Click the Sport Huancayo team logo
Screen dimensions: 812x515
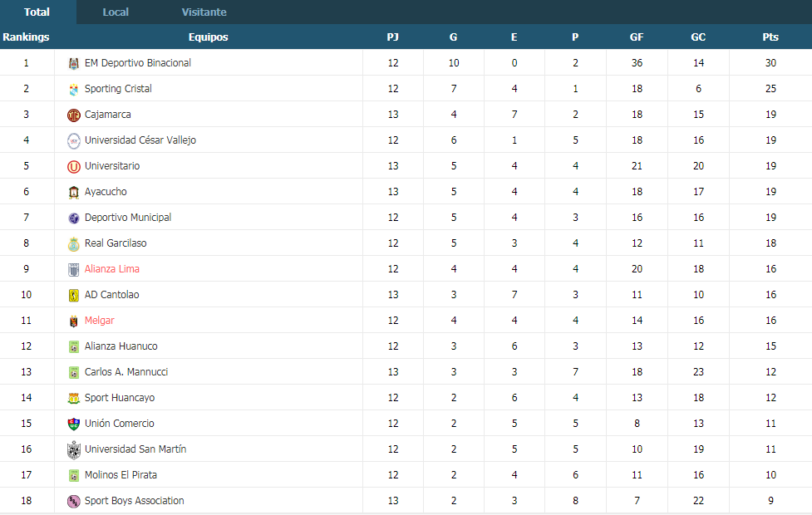pos(73,398)
